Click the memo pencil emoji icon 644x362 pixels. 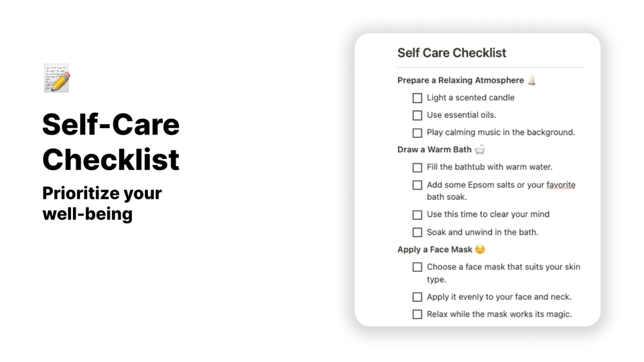click(57, 78)
